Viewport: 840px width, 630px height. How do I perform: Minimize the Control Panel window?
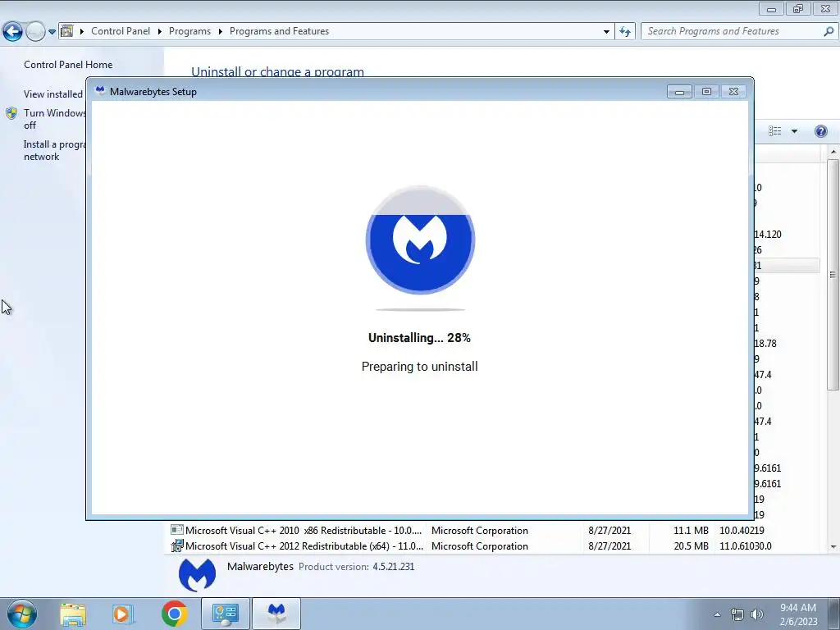pyautogui.click(x=771, y=9)
